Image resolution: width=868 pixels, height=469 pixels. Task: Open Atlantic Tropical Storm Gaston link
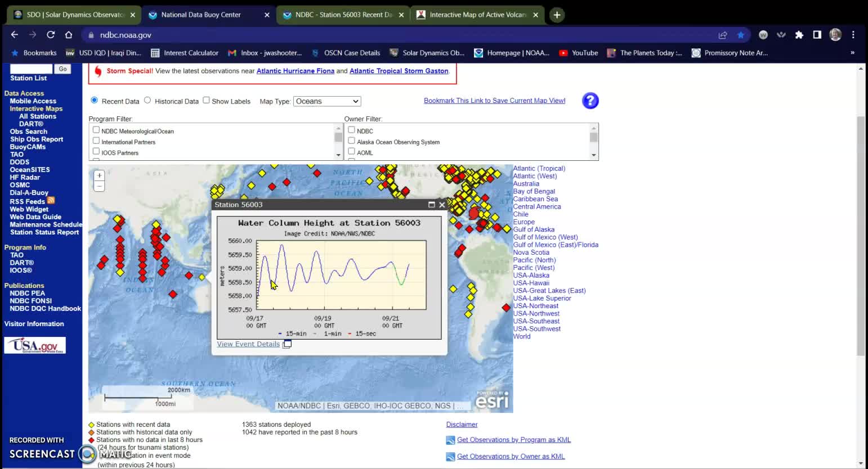tap(399, 71)
